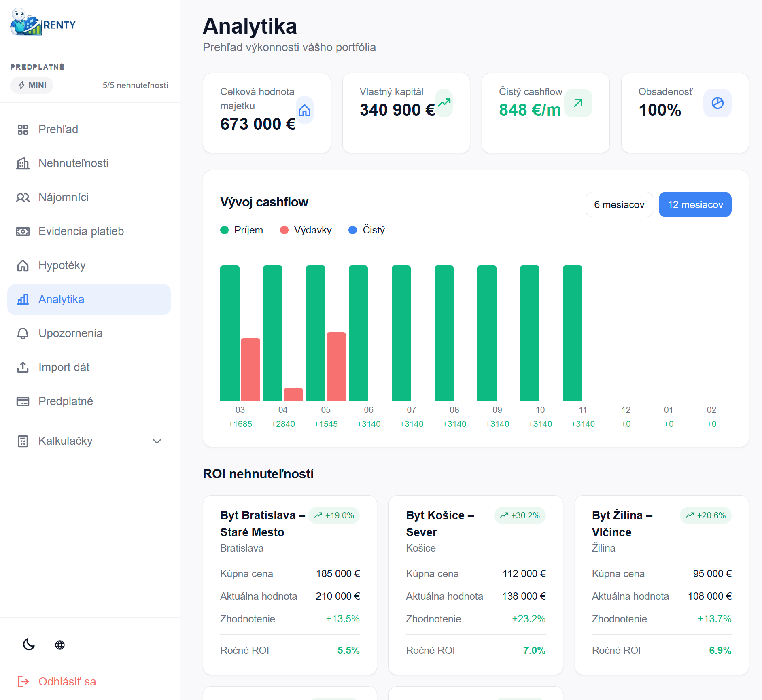
Task: Click the Evidencia platieb payments icon
Action: coord(23,231)
